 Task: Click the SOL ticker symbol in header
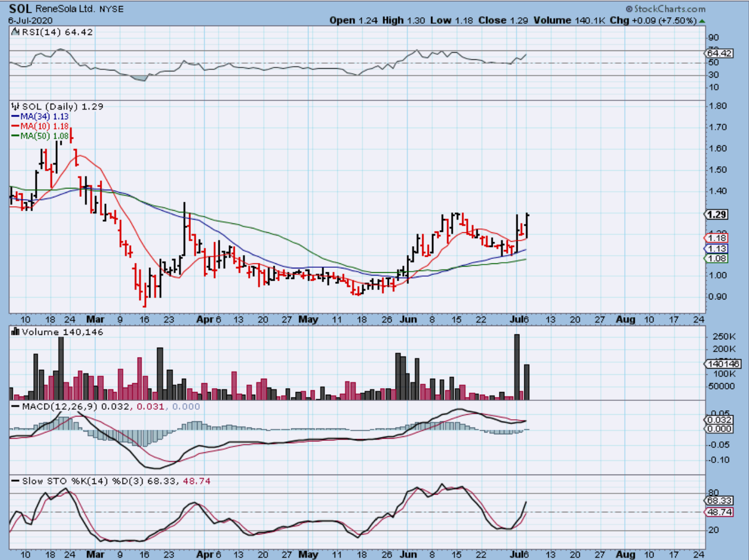[20, 9]
